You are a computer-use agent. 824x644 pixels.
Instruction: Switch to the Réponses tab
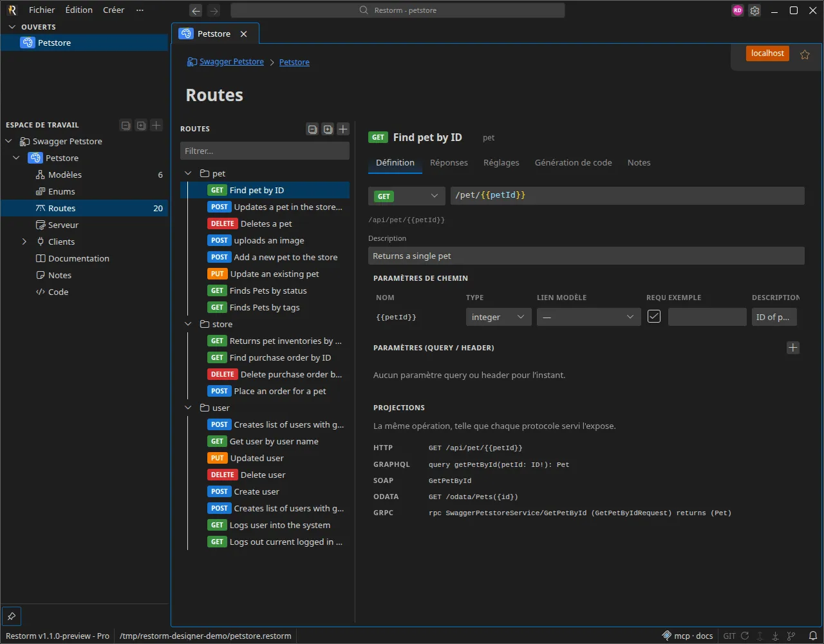[x=449, y=163]
